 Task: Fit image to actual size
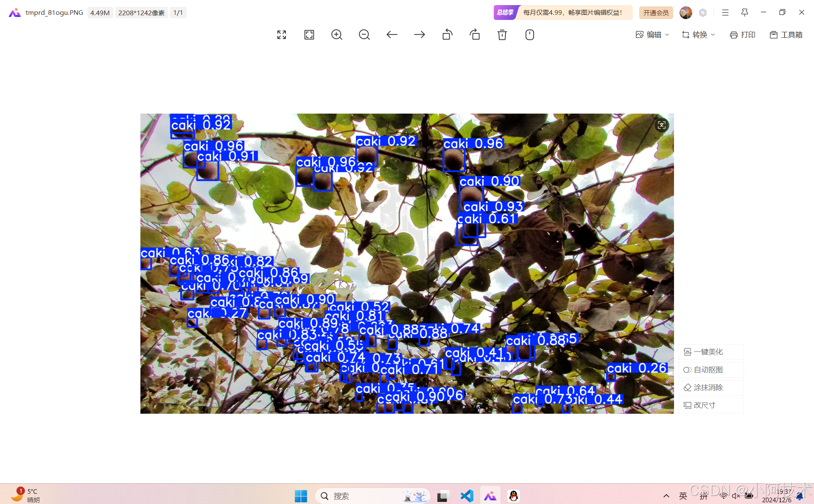click(309, 35)
